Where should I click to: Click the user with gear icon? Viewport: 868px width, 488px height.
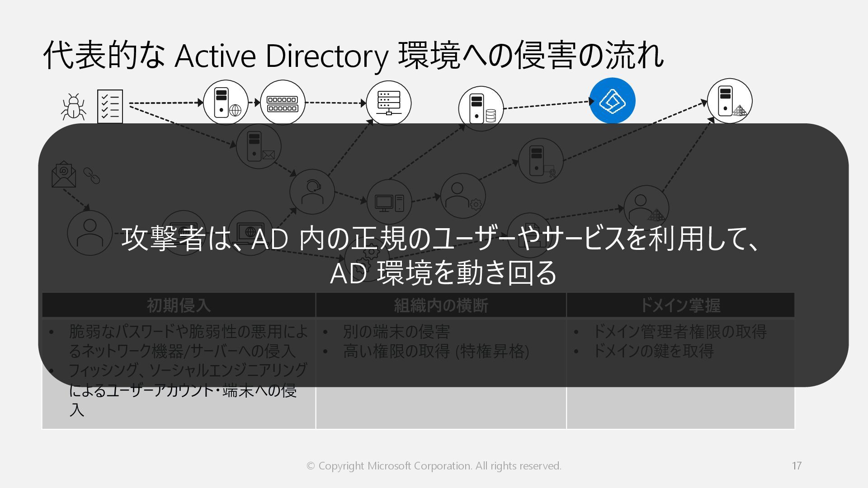[x=462, y=197]
